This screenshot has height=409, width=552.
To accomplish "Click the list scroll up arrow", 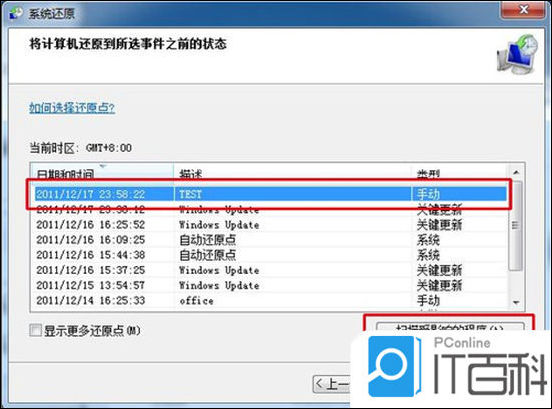I will [516, 172].
